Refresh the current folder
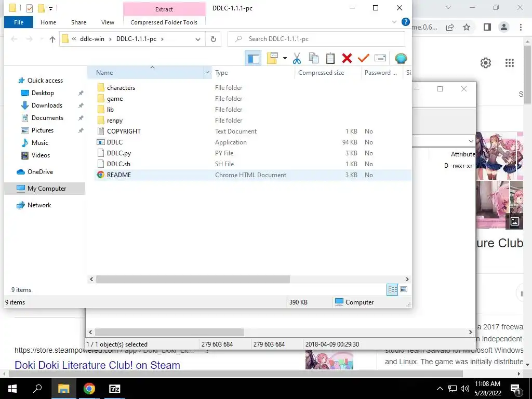This screenshot has width=532, height=399. pyautogui.click(x=214, y=39)
